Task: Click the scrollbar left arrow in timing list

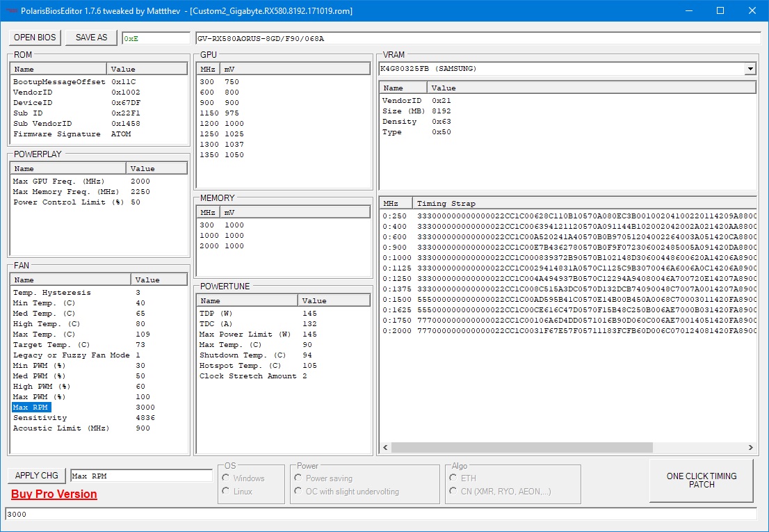Action: [385, 448]
